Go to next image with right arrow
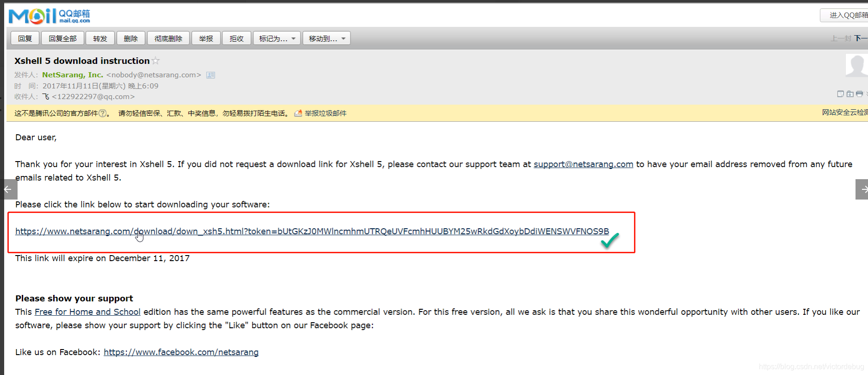This screenshot has height=375, width=868. click(862, 189)
